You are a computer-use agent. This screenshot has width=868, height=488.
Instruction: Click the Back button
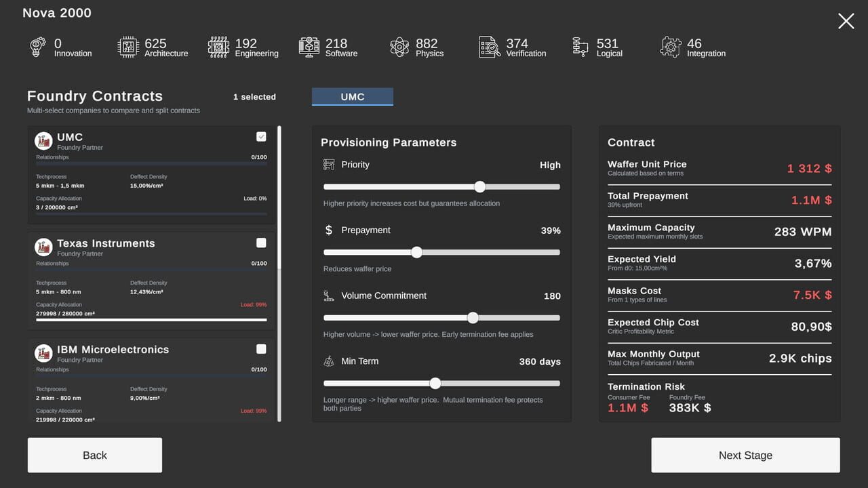95,455
